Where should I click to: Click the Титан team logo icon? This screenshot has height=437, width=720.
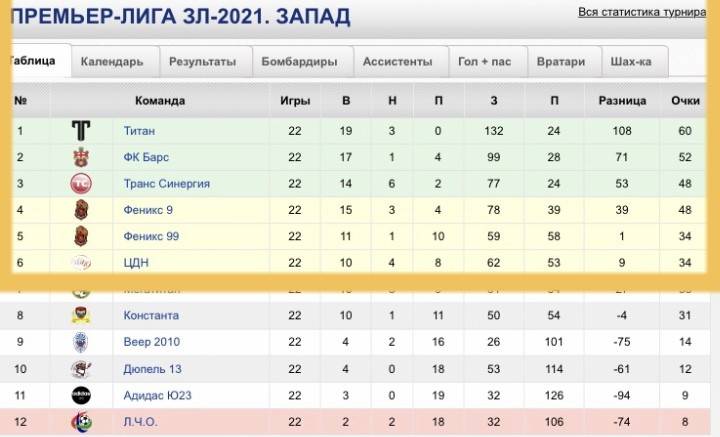point(81,131)
